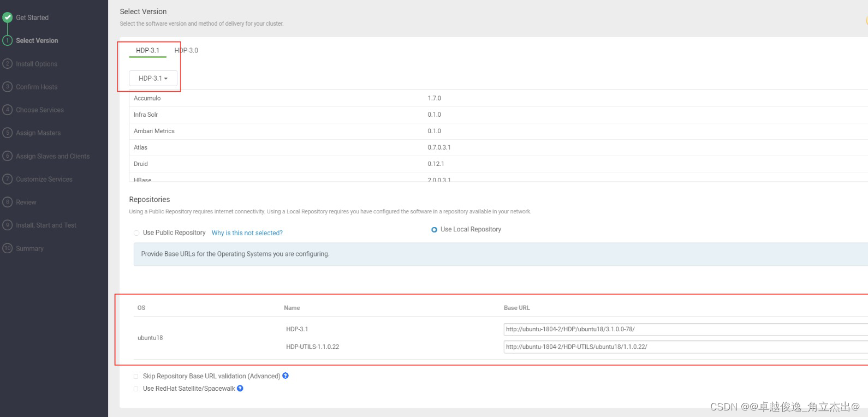This screenshot has height=417, width=868.
Task: Open the Install Options wizard step
Action: pos(37,64)
